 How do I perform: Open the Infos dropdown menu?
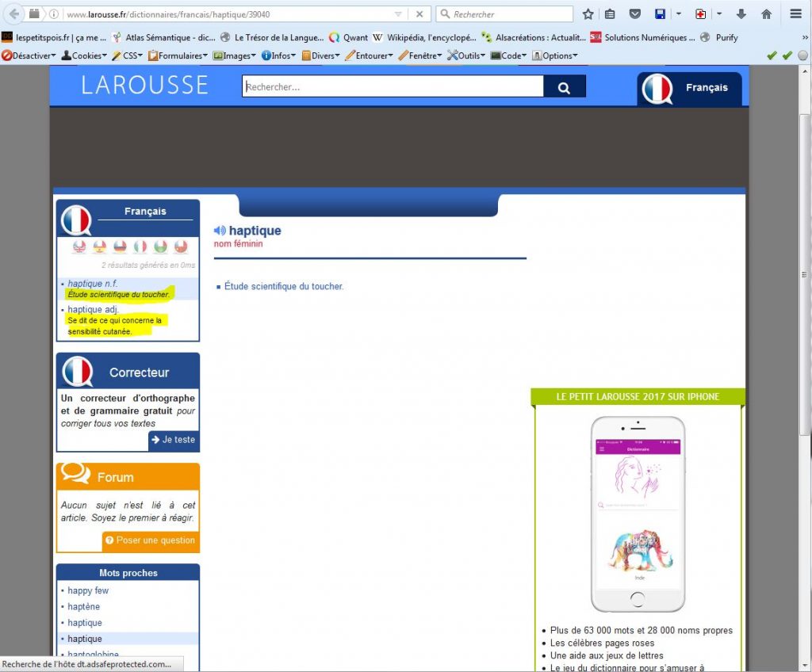click(x=278, y=55)
